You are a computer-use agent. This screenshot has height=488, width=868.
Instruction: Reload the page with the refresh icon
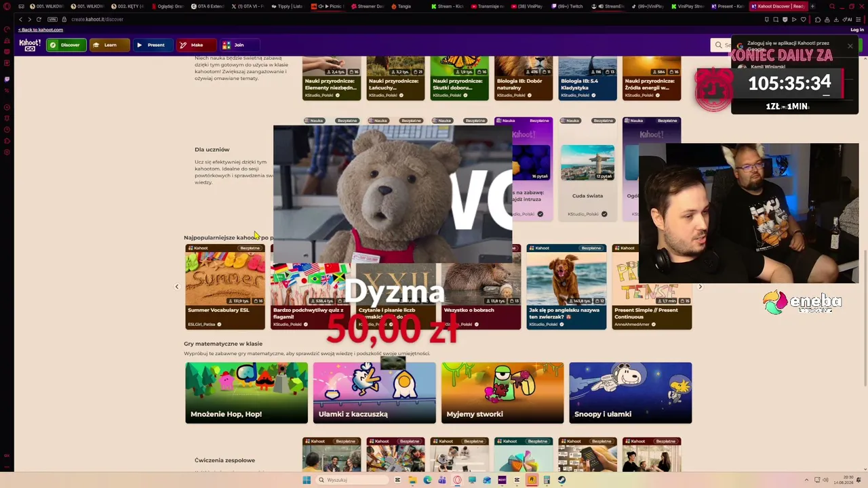tap(39, 19)
